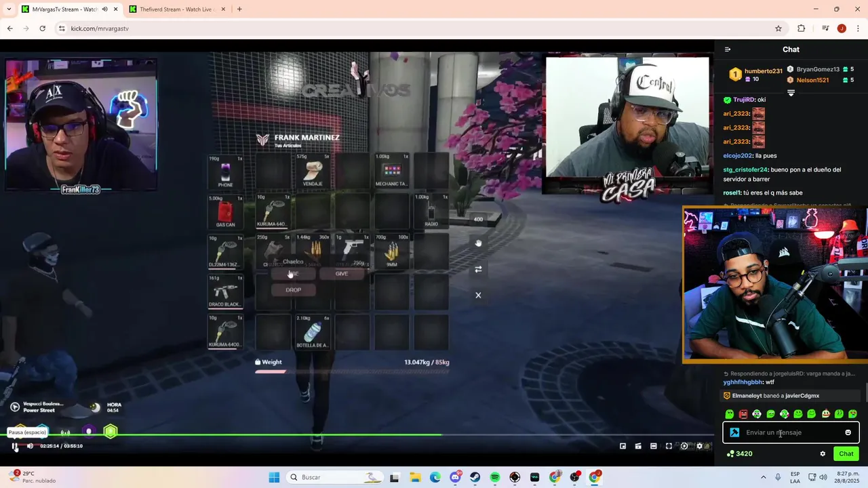Click the inventory hand icon
The image size is (868, 488).
(478, 243)
